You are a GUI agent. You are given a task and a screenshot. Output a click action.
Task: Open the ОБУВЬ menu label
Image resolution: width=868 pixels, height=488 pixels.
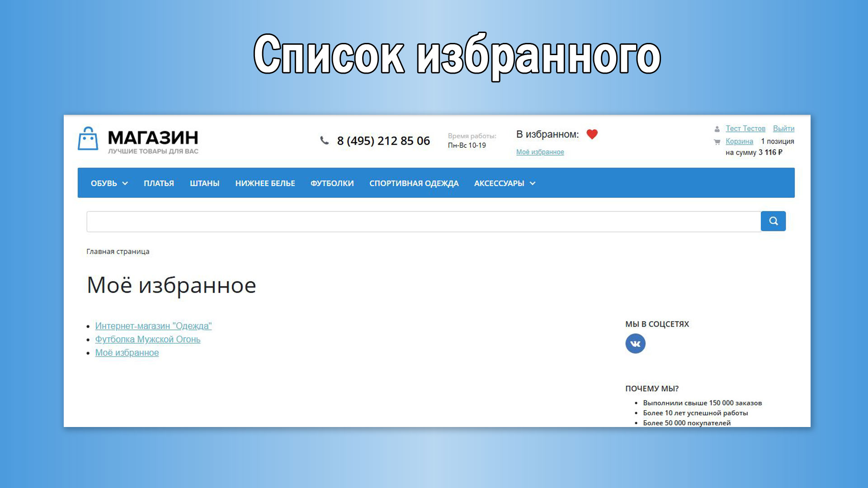coord(104,183)
